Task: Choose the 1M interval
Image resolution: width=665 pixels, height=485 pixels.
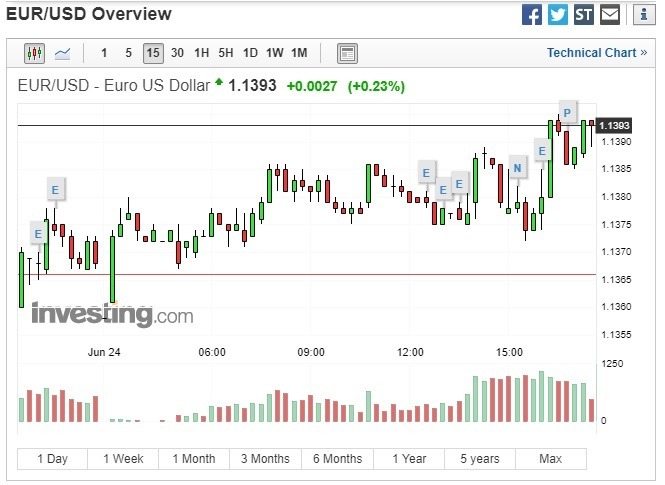Action: tap(299, 53)
